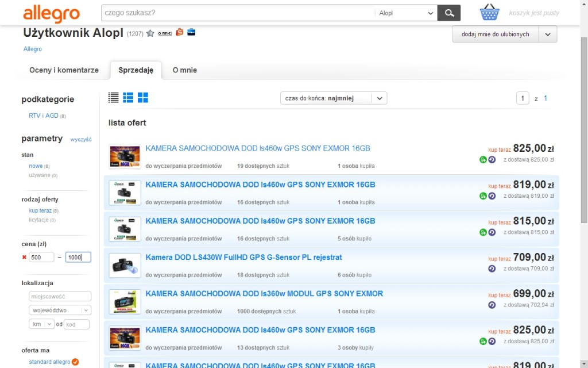Click '6 osób kupiło' text
Screen dimensions: 588x368
(354, 275)
